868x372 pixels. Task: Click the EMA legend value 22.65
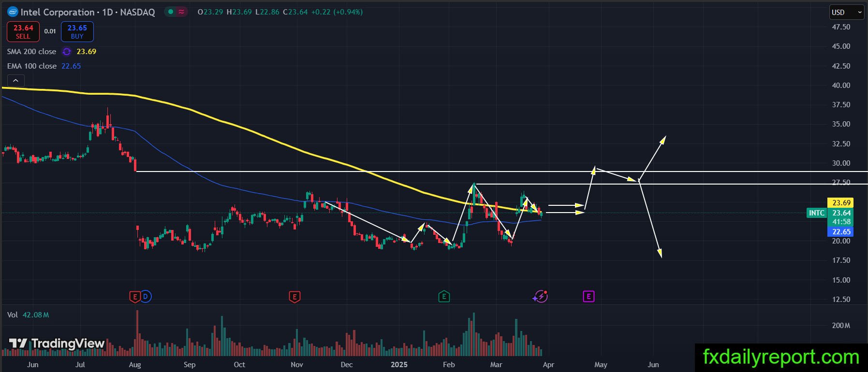coord(71,66)
